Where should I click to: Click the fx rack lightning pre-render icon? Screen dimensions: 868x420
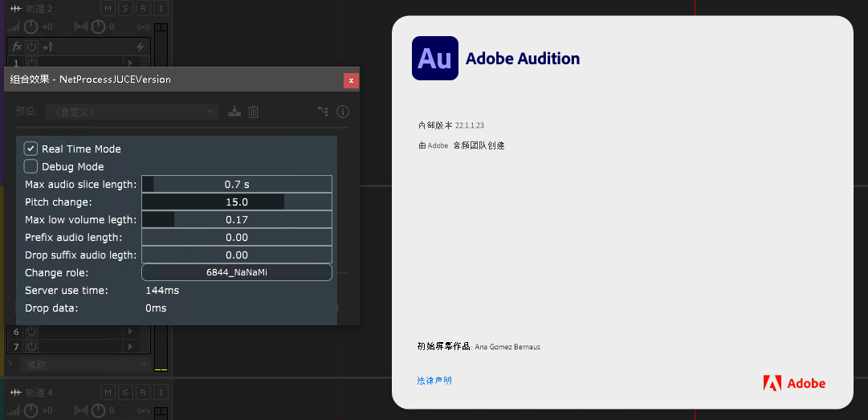[x=140, y=47]
